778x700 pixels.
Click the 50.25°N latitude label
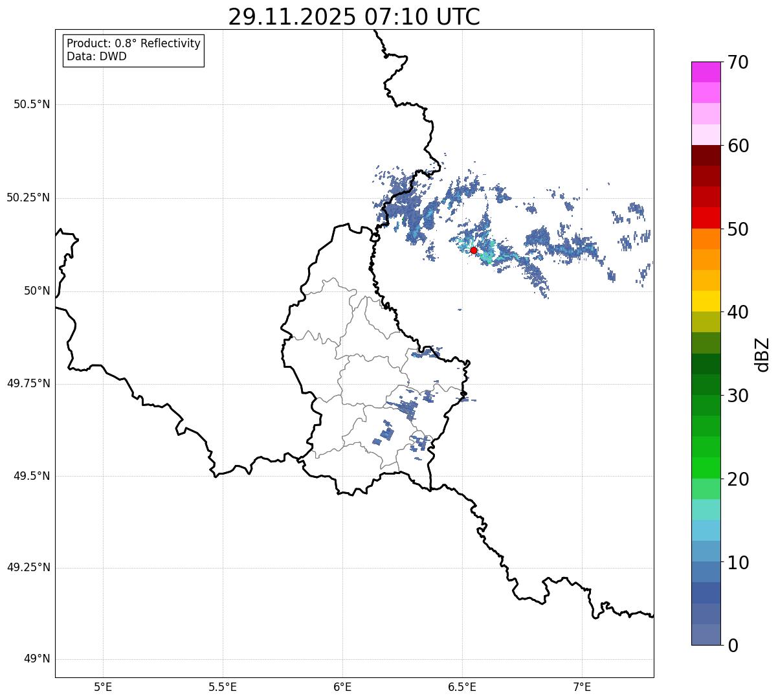pos(28,198)
